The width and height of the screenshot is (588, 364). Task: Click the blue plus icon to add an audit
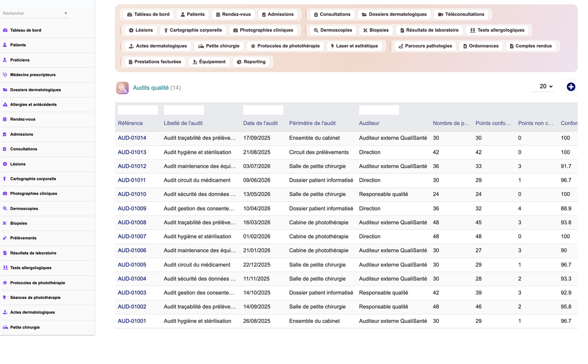(571, 87)
